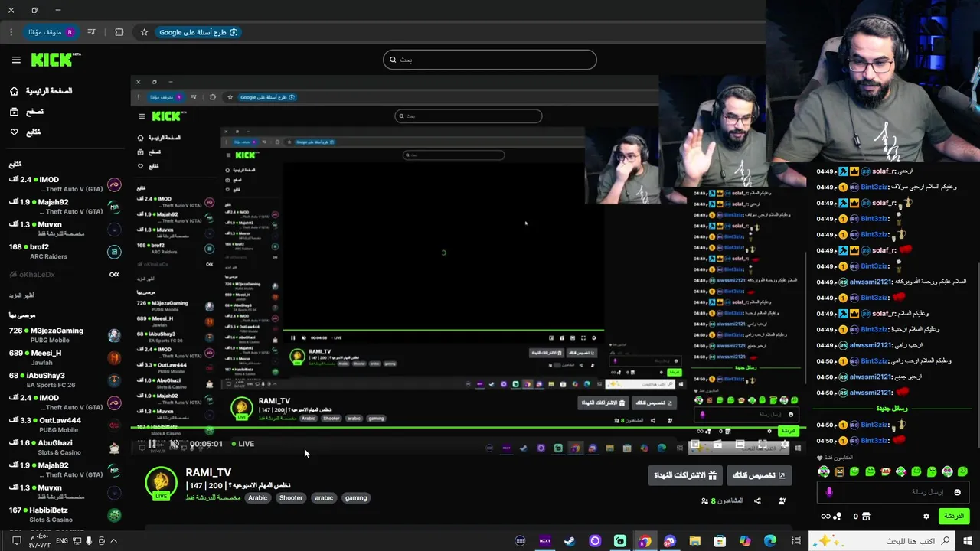Open RAMI_TV channel name

(208, 472)
